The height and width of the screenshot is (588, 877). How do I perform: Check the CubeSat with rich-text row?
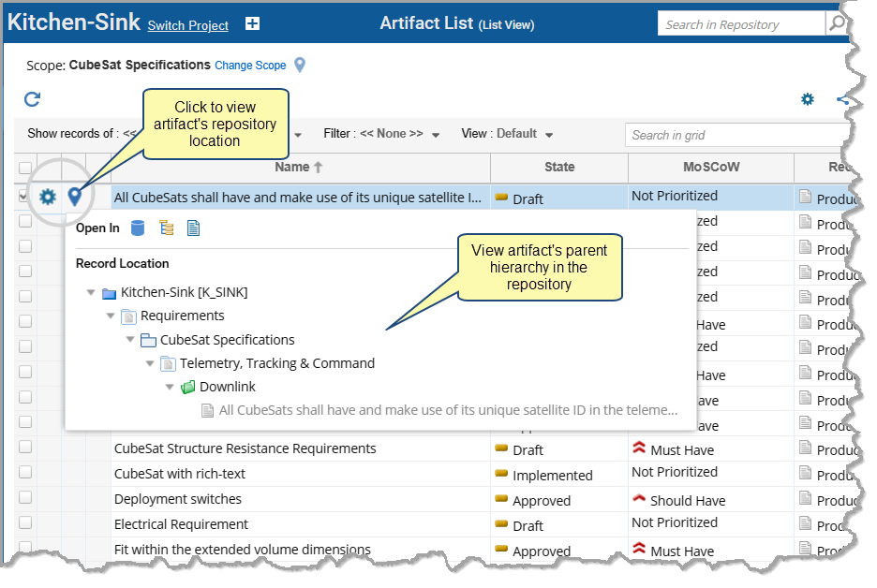25,472
